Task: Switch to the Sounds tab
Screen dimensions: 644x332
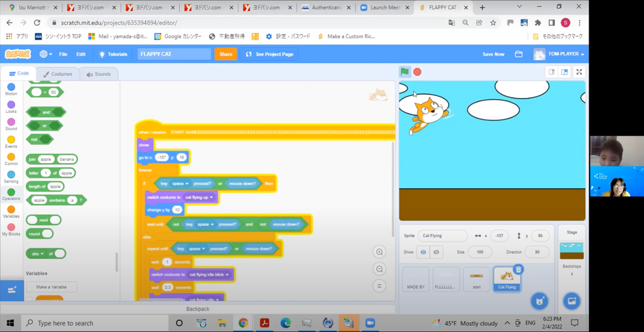Action: [99, 75]
